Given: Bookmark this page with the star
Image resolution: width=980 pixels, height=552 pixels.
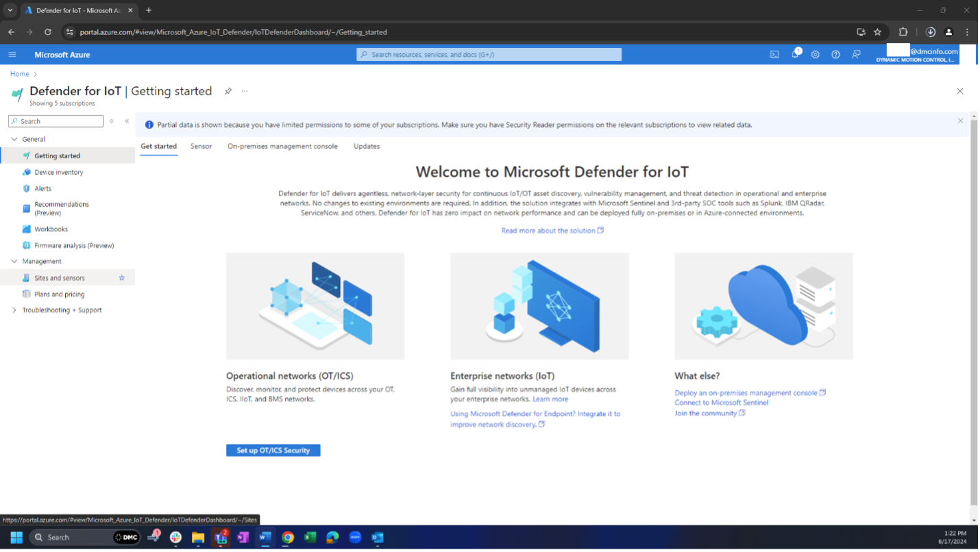Looking at the screenshot, I should 877,32.
